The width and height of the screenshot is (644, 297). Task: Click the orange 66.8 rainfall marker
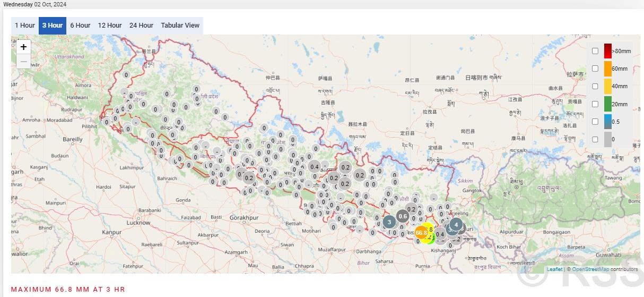pos(421,233)
